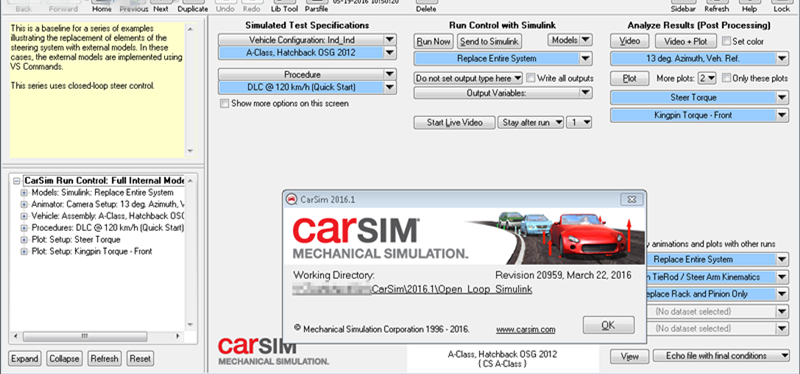
Task: Click Refresh in the top toolbar
Action: point(716,7)
